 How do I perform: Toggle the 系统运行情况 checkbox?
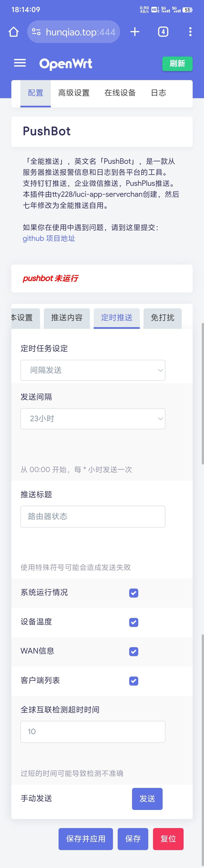click(x=134, y=593)
